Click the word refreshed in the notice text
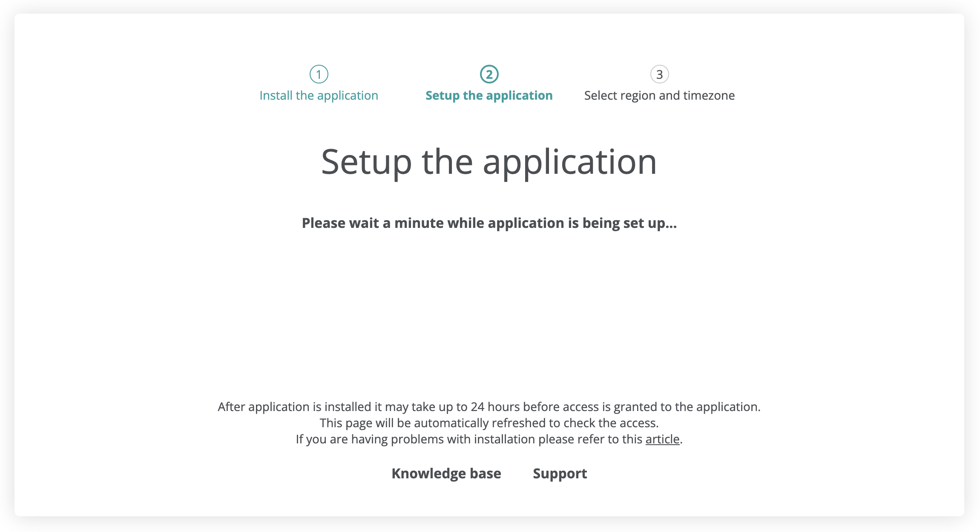980x532 pixels. pyautogui.click(x=518, y=423)
